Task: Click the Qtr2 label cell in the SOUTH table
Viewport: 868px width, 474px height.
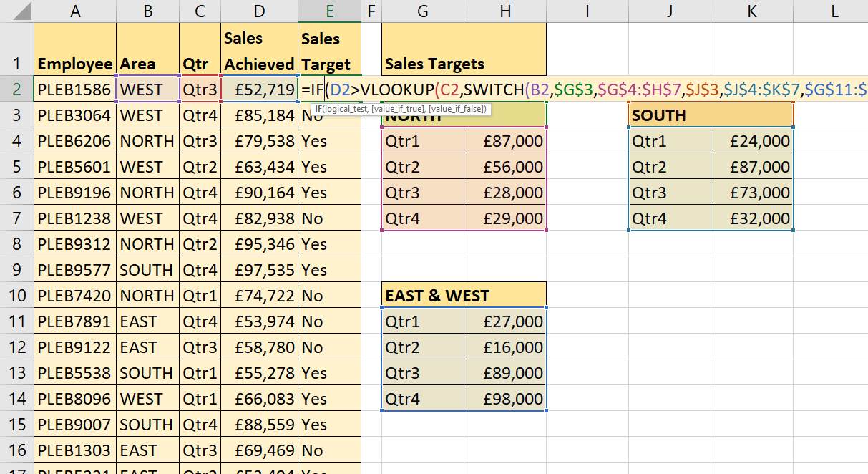Action: point(669,167)
